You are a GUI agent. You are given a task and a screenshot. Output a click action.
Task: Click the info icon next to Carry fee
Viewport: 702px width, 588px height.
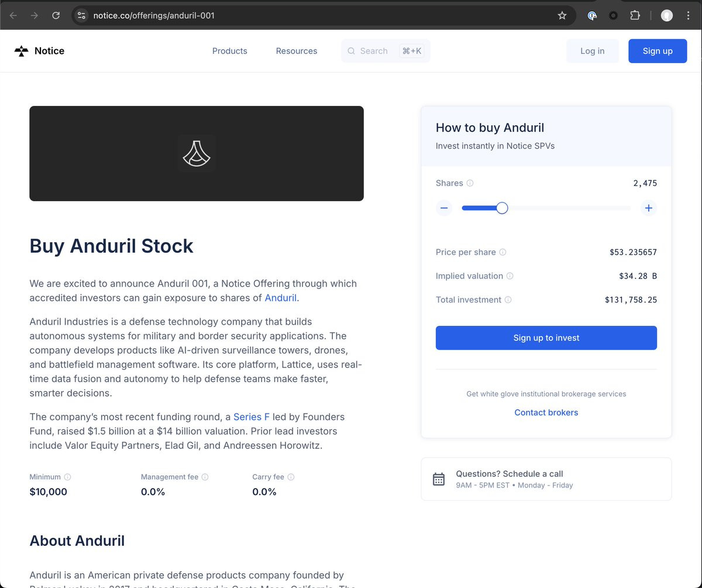[x=291, y=477]
